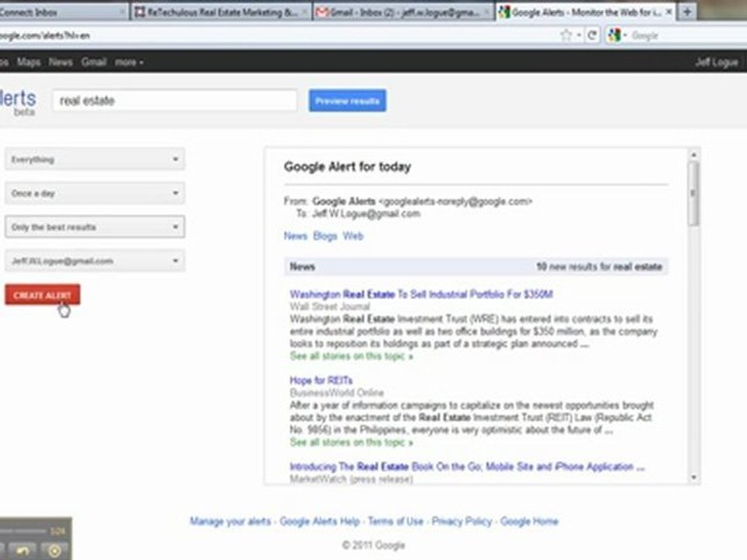Click the preview pane scrollbar thumb

pos(693,194)
